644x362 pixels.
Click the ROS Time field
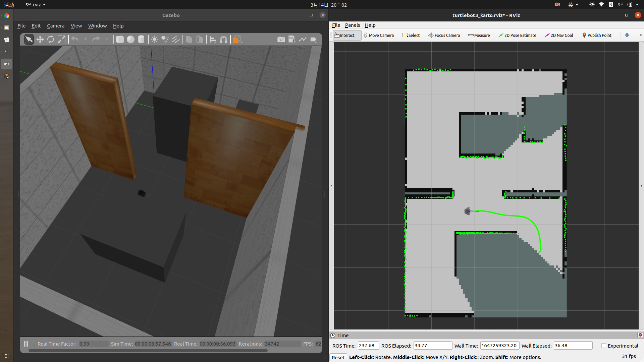pos(368,346)
